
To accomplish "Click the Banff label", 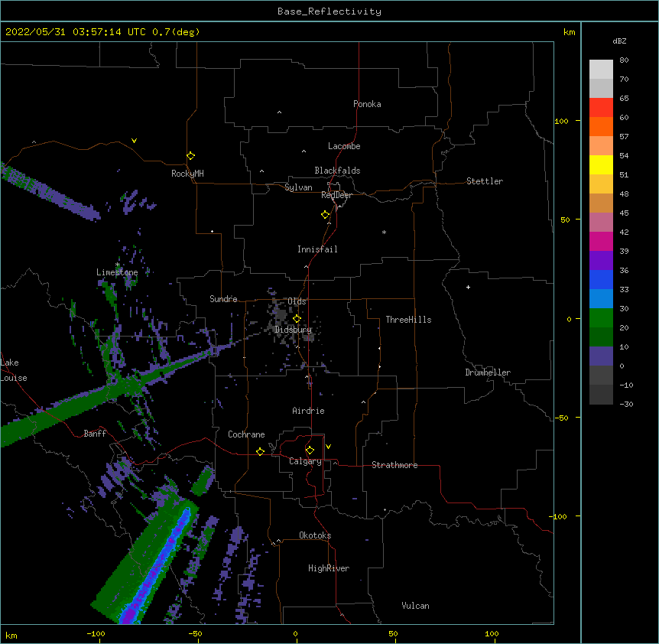I will [x=95, y=434].
